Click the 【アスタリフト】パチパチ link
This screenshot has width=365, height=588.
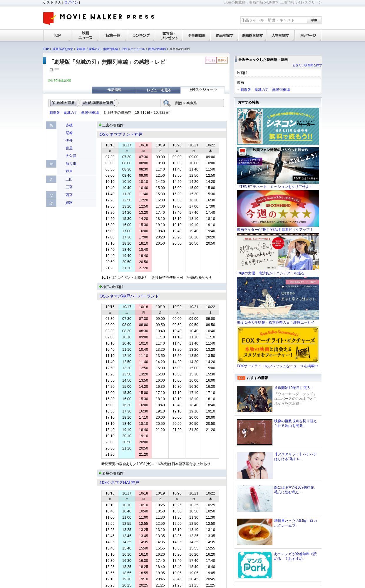tap(295, 457)
